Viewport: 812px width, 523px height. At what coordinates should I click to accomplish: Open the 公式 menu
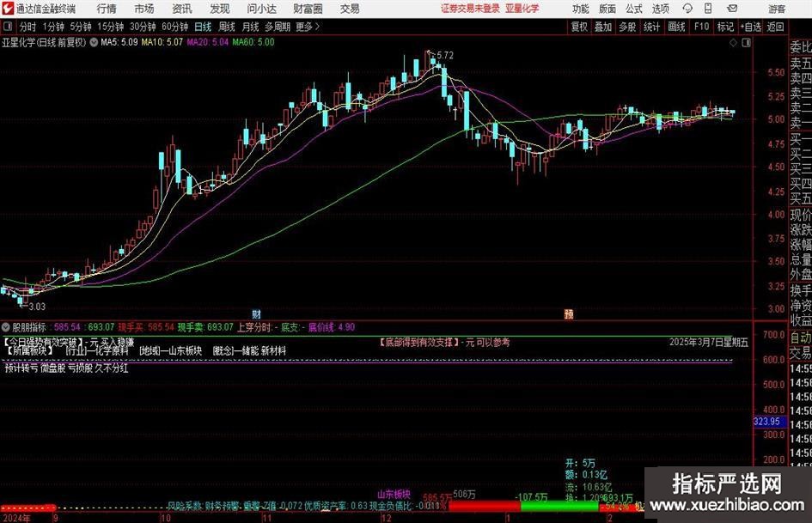(x=634, y=9)
